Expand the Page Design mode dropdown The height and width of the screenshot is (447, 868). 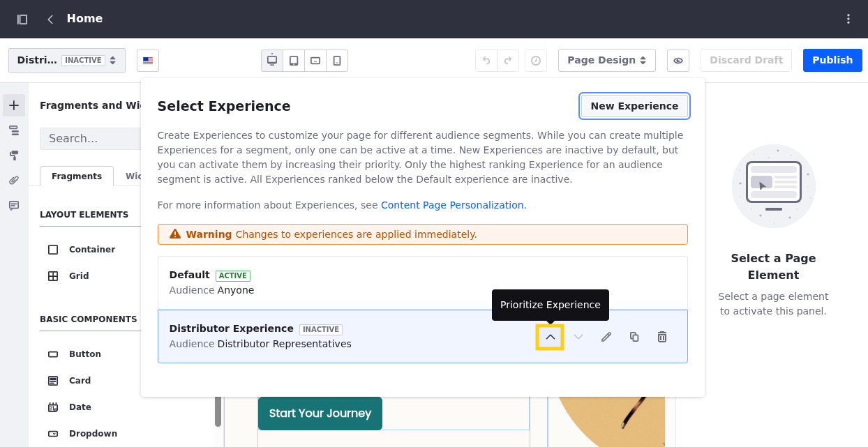click(x=606, y=61)
